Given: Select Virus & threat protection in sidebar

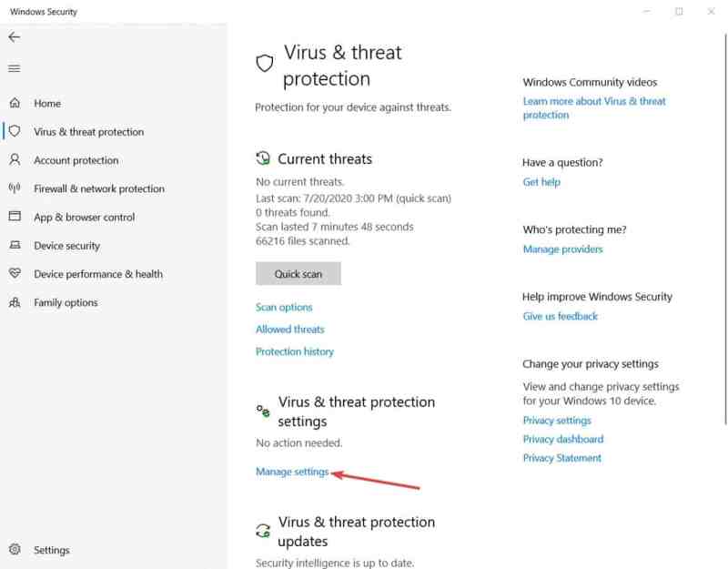Looking at the screenshot, I should (88, 132).
